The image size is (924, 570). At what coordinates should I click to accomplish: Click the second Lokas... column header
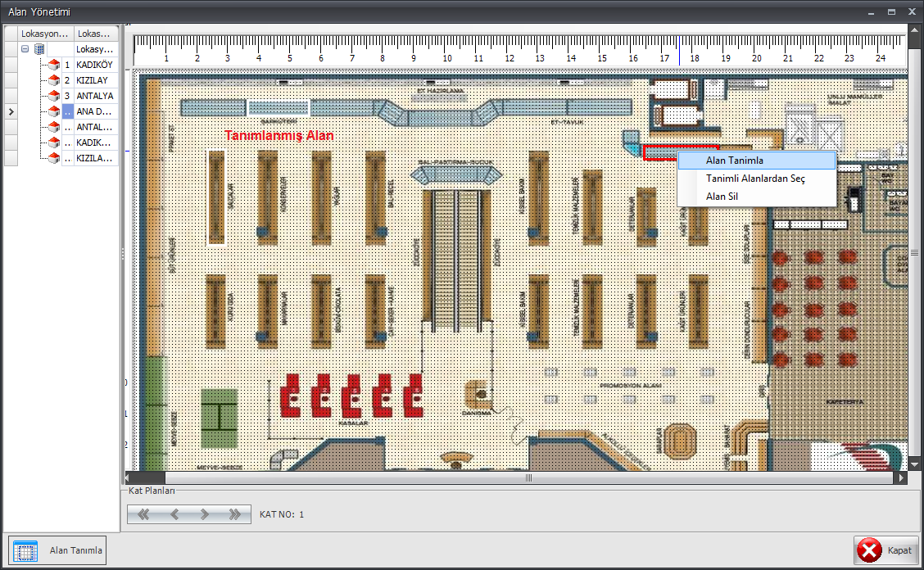pos(96,34)
